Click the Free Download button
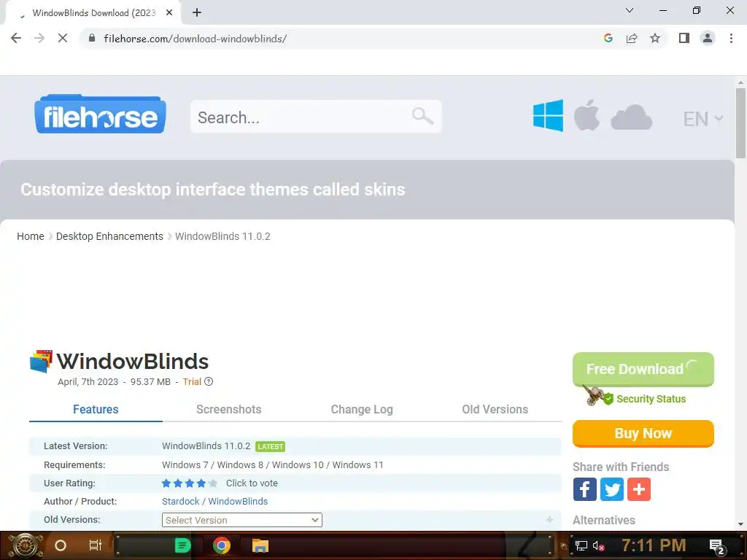The image size is (747, 560). point(643,369)
